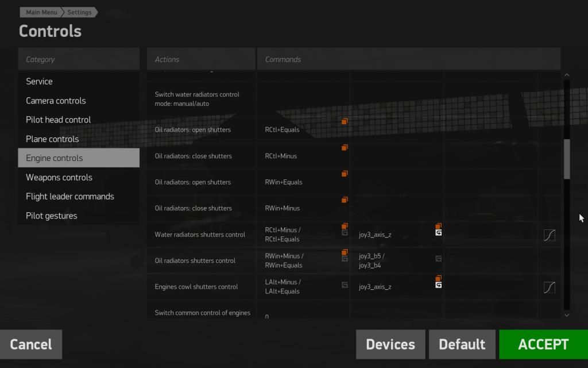
Task: Open the Water radiators axis response curve
Action: tap(548, 235)
